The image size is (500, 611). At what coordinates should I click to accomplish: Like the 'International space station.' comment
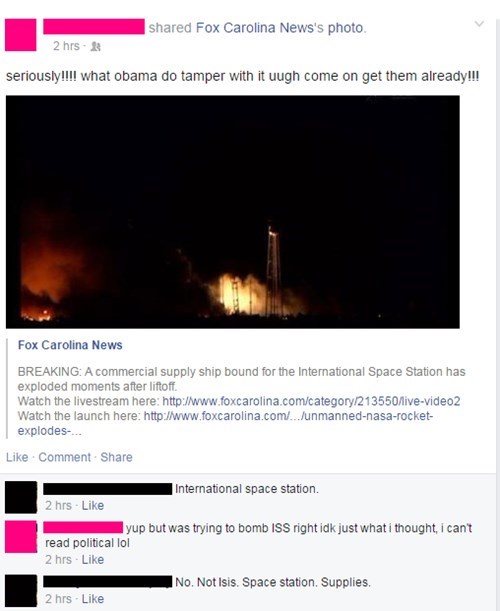(x=93, y=505)
